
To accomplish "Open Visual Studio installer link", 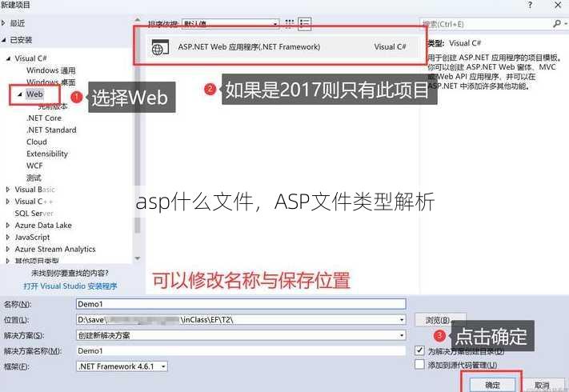I will click(x=70, y=286).
